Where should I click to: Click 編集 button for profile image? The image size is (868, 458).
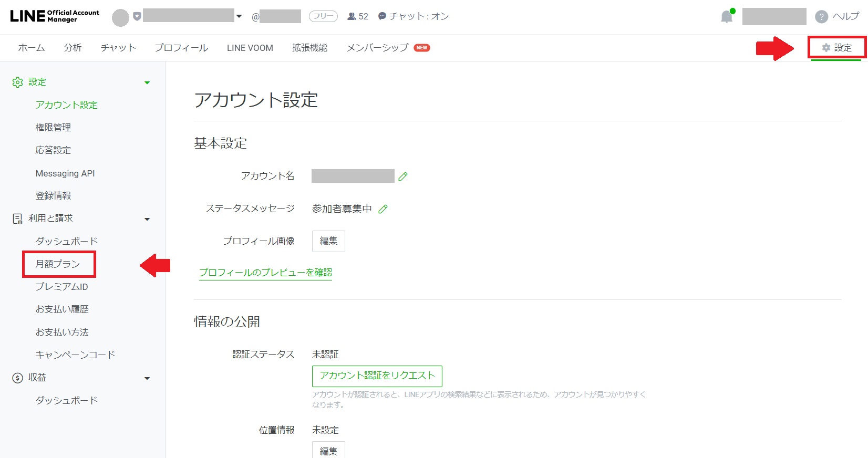pos(328,241)
